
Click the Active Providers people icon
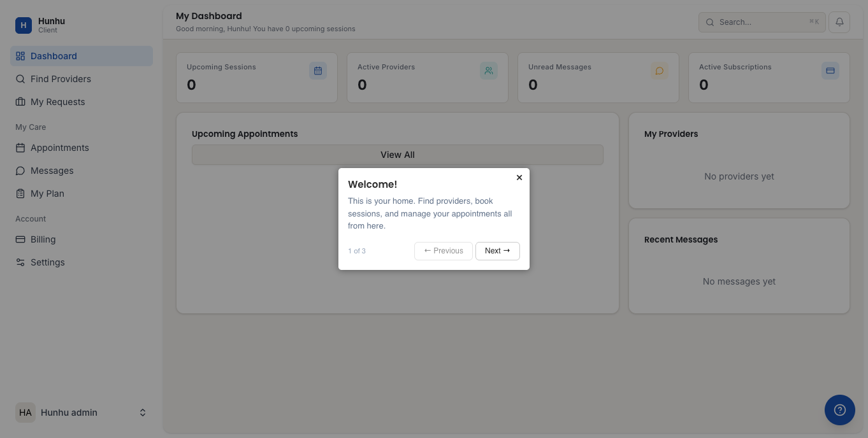489,71
